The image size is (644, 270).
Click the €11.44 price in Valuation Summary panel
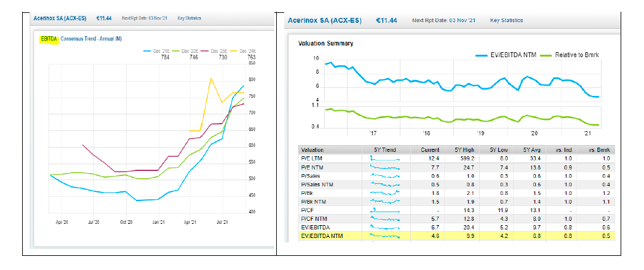tap(386, 20)
